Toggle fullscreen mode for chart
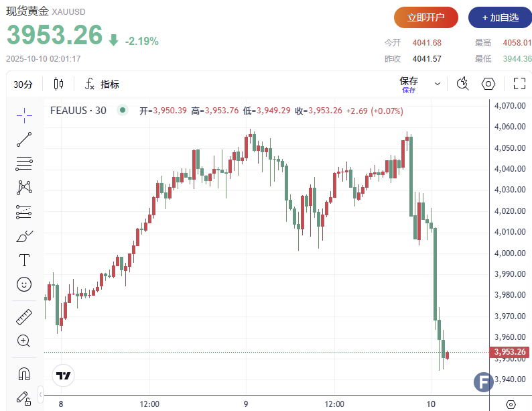This screenshot has width=532, height=411. coord(519,84)
